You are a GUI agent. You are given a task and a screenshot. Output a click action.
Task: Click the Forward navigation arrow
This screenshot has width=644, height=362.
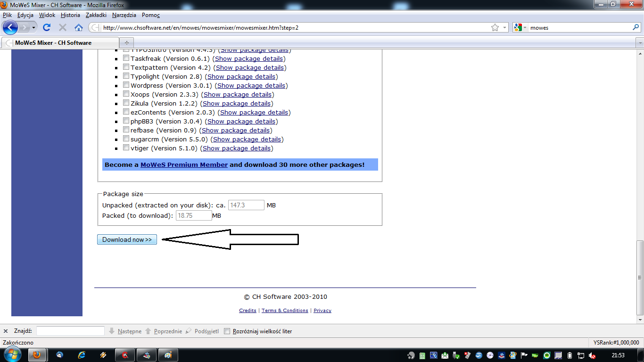[x=25, y=28]
